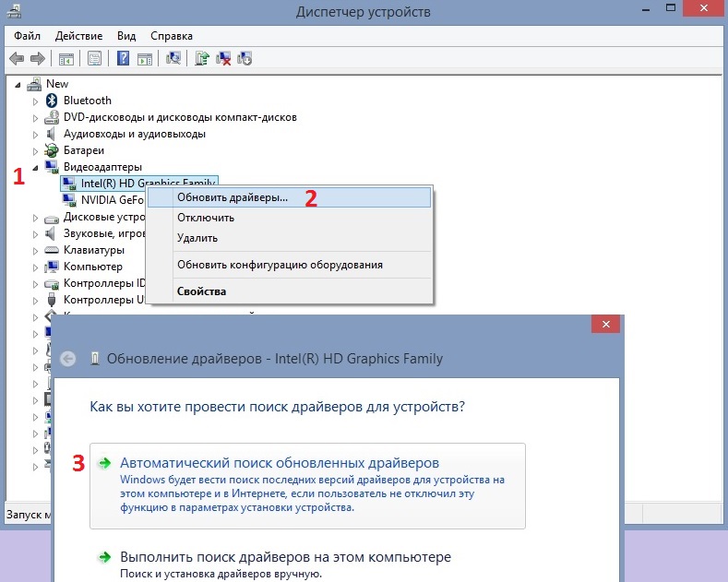Minimize the Диспетчер устройств window
The width and height of the screenshot is (728, 582).
point(646,9)
